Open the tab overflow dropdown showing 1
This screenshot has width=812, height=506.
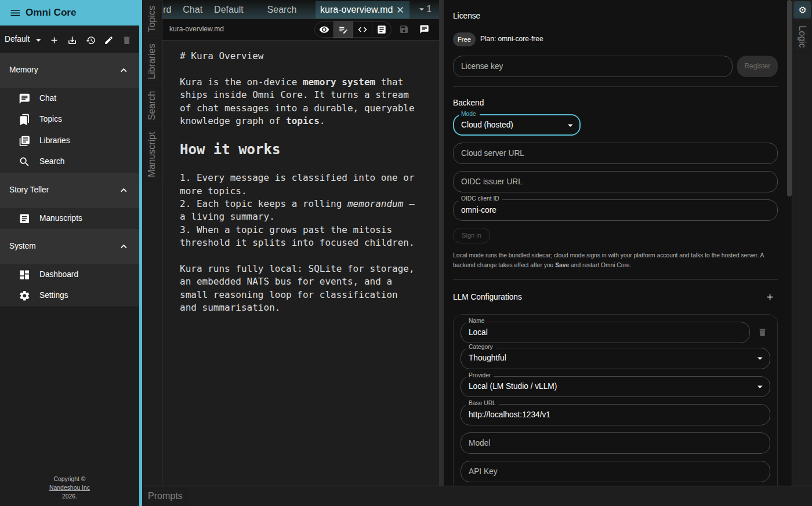pyautogui.click(x=425, y=9)
